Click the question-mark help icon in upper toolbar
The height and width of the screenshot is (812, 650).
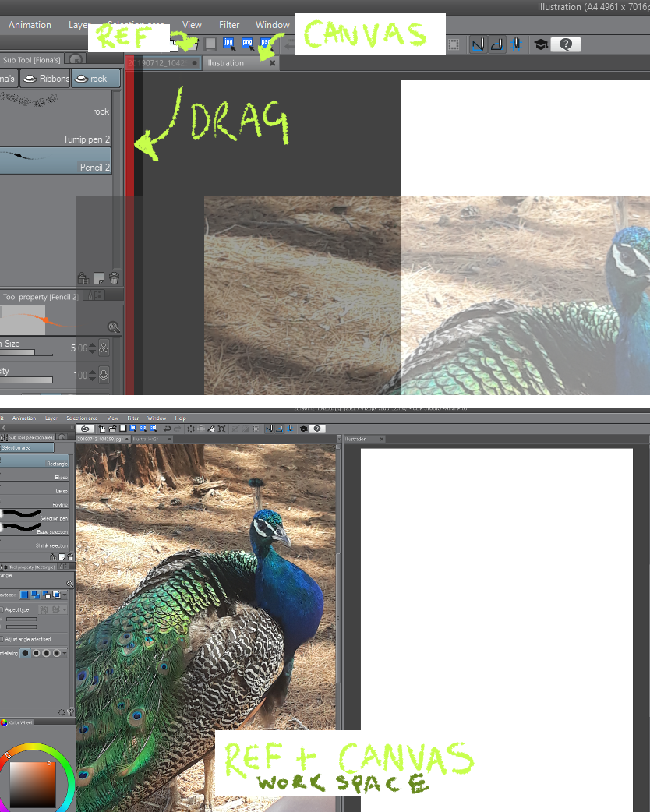[x=566, y=44]
